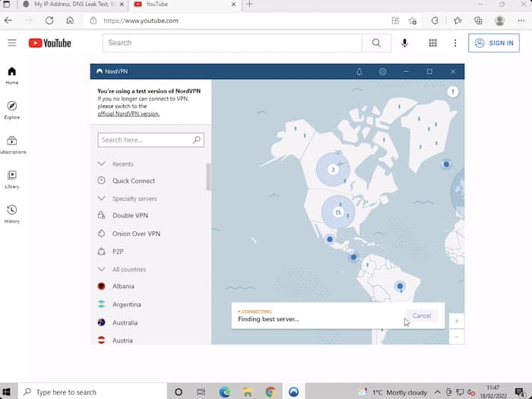Show hidden system tray icons arrow
Image resolution: width=532 pixels, height=399 pixels.
point(437,392)
